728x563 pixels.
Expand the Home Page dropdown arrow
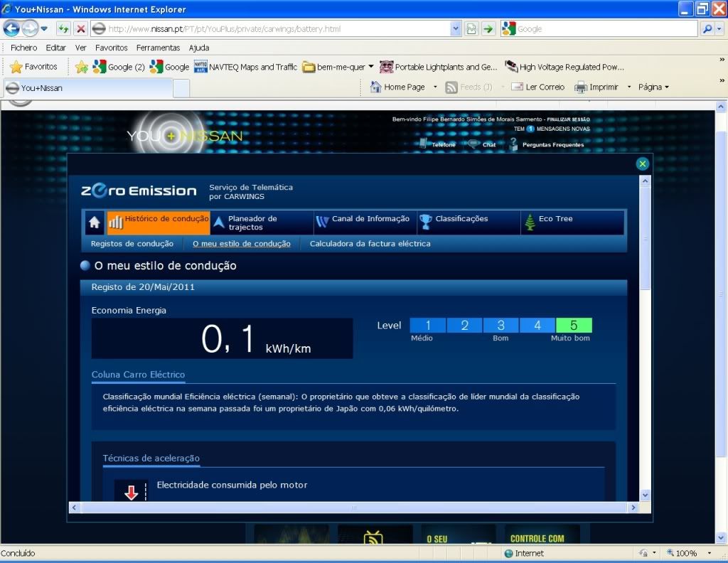(x=435, y=87)
